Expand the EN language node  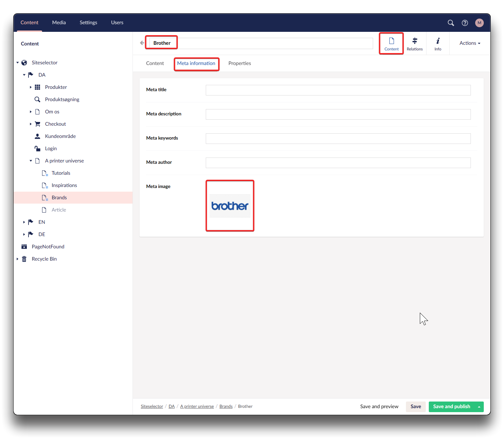[24, 222]
